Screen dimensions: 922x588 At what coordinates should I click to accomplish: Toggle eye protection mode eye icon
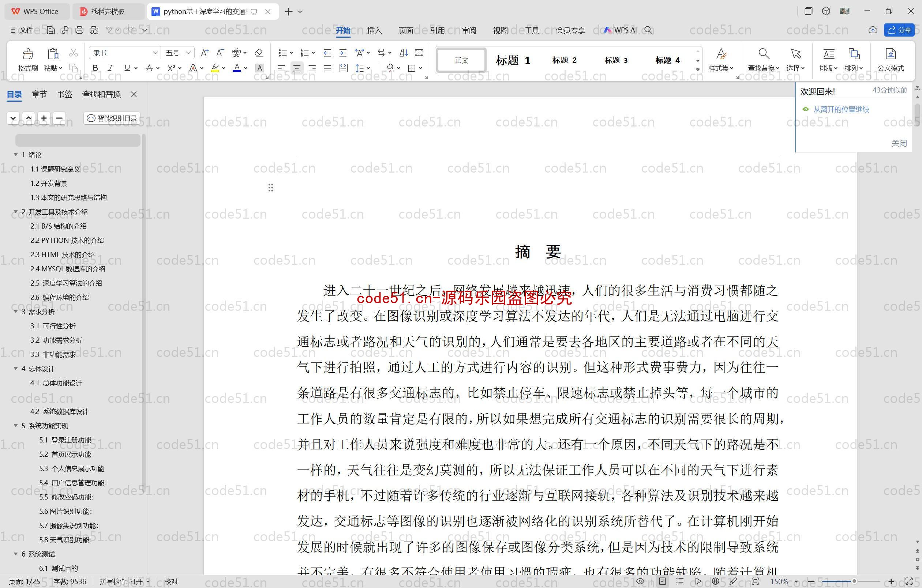pyautogui.click(x=640, y=581)
